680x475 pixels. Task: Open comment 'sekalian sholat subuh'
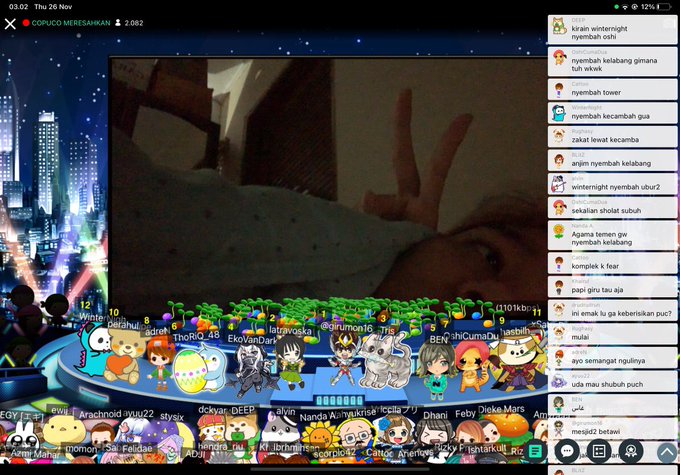click(612, 207)
